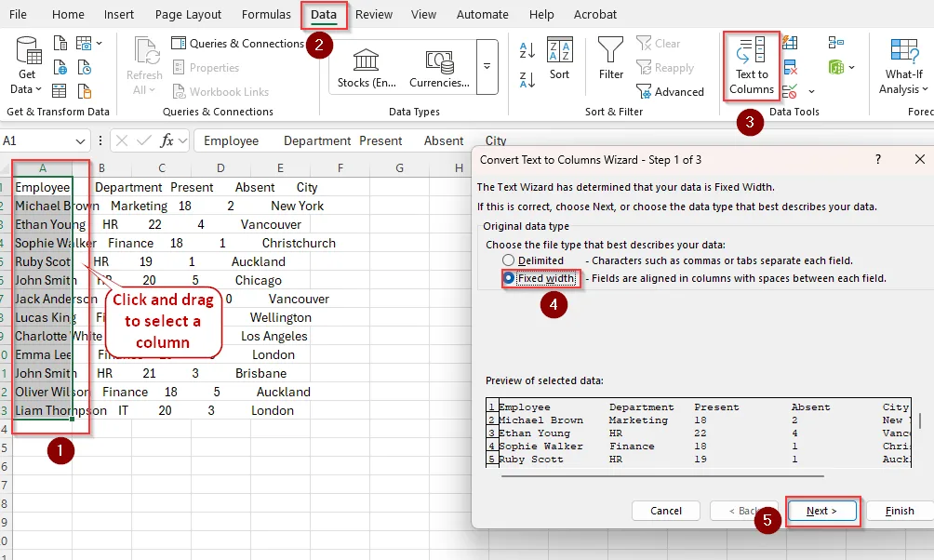The width and height of the screenshot is (934, 560).
Task: Expand the Refresh All dropdown arrow
Action: [153, 90]
